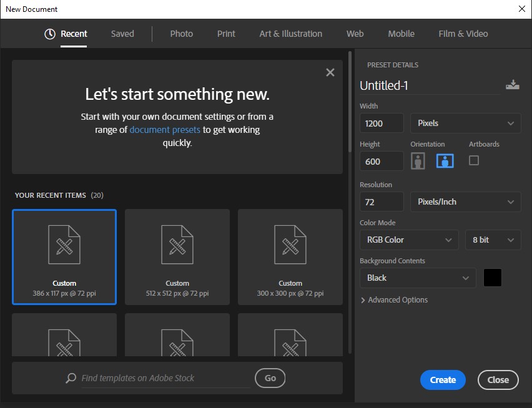Click 'YOUR RECENT ITEMS' heading
532x408 pixels.
pos(51,195)
